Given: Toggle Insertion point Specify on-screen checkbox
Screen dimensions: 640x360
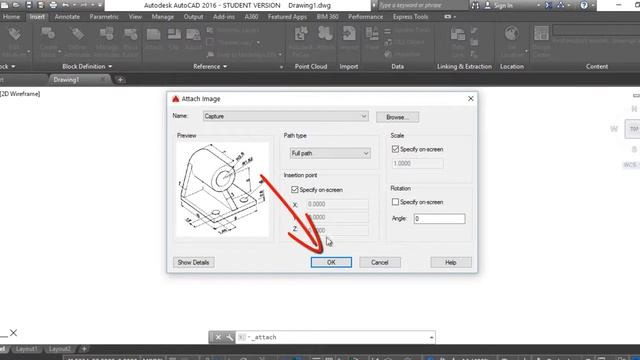Looking at the screenshot, I should point(295,190).
